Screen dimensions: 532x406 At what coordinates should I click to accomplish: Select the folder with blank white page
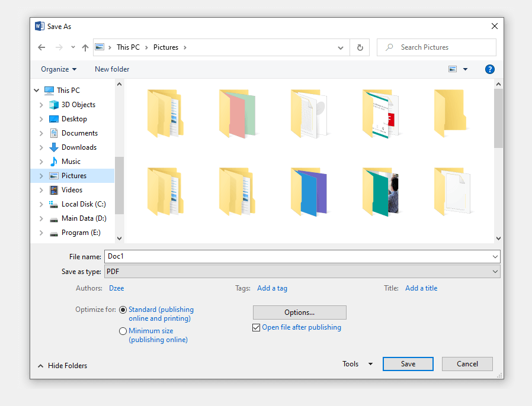click(453, 192)
